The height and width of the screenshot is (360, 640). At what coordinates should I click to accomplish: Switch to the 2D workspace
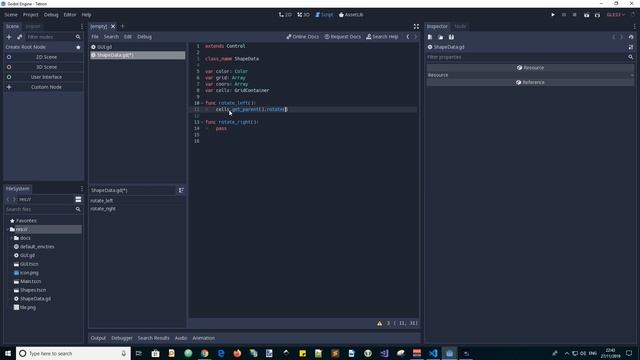(285, 15)
